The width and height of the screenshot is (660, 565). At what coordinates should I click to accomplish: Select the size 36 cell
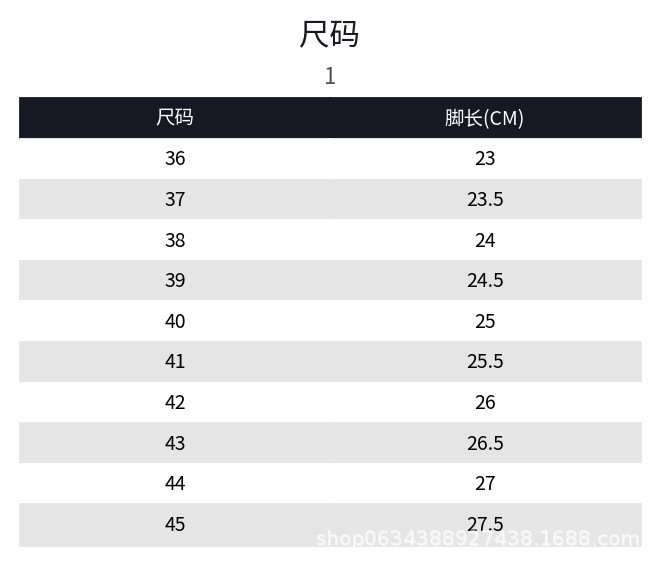175,158
